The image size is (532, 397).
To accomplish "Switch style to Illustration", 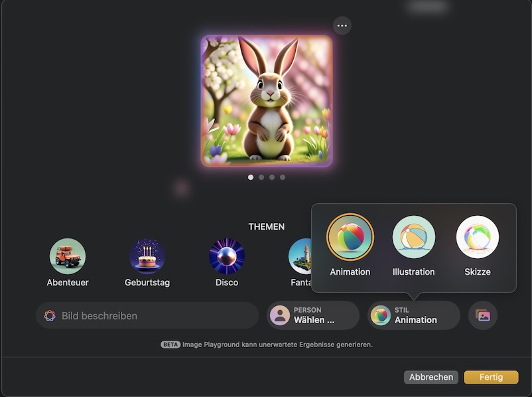I will click(x=414, y=237).
